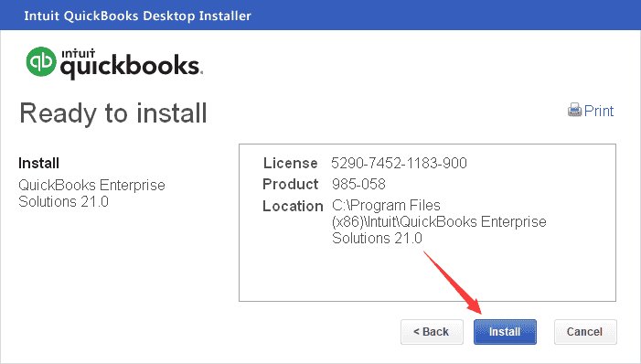
Task: Click the Intuit QuickBooks Desktop Installer title
Action: pos(137,16)
